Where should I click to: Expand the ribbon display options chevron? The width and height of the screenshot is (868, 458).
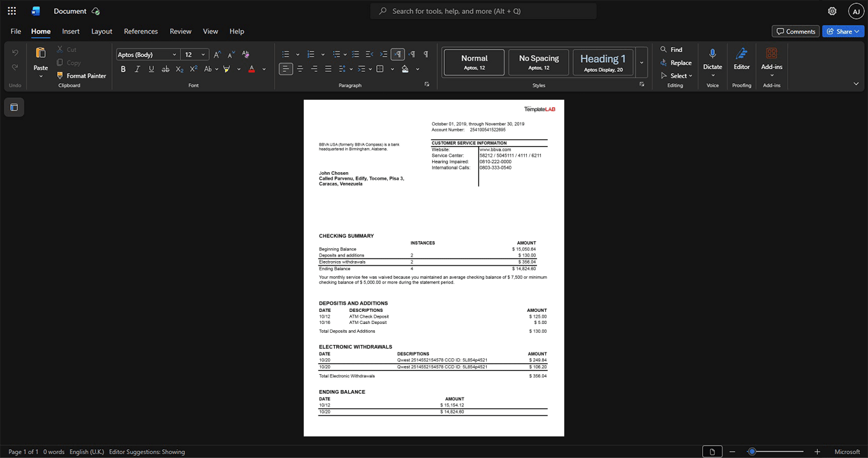(856, 84)
